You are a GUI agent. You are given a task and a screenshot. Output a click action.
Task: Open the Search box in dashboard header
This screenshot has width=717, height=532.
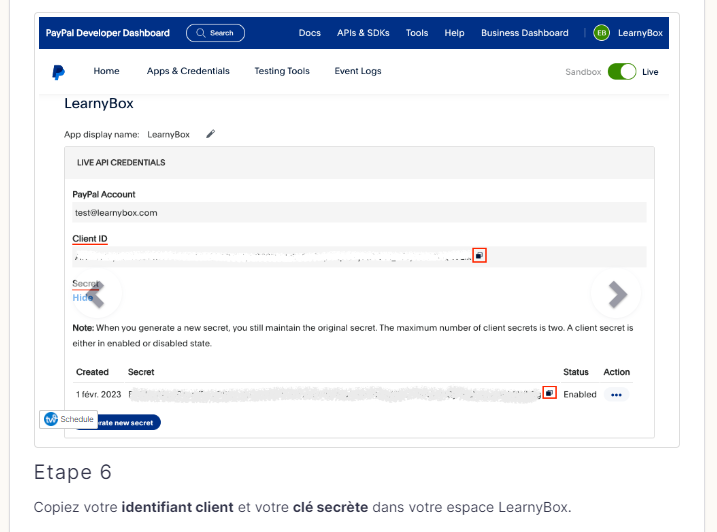click(x=215, y=33)
